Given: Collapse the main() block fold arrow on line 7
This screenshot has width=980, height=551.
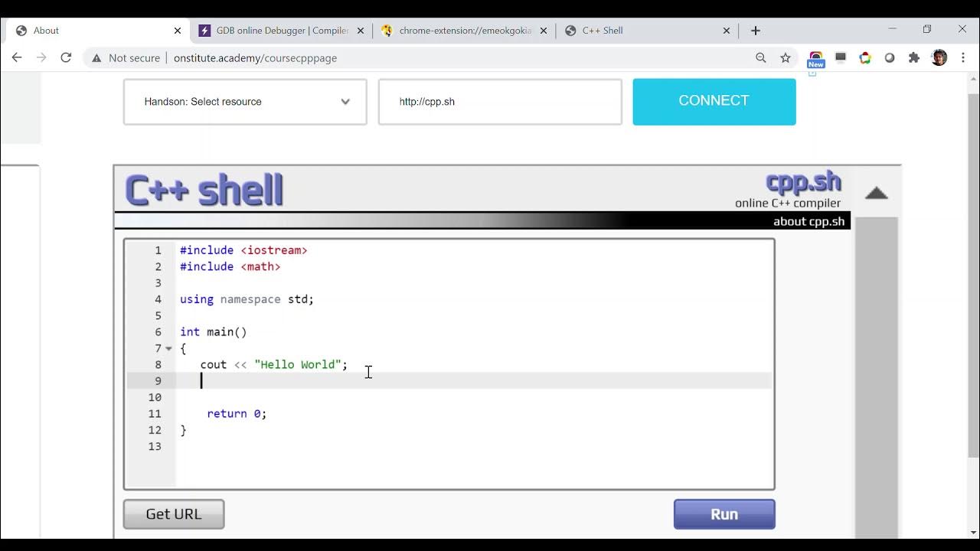Looking at the screenshot, I should pos(168,348).
